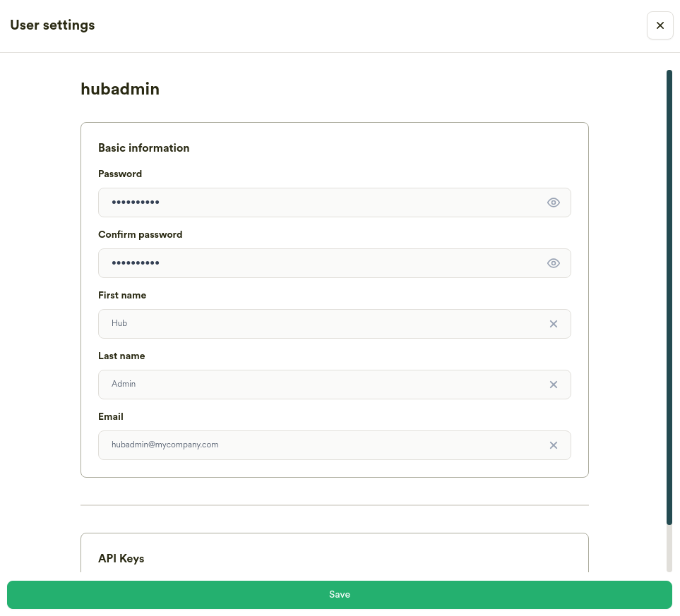
Task: Click the hubadmin heading
Action: (120, 89)
